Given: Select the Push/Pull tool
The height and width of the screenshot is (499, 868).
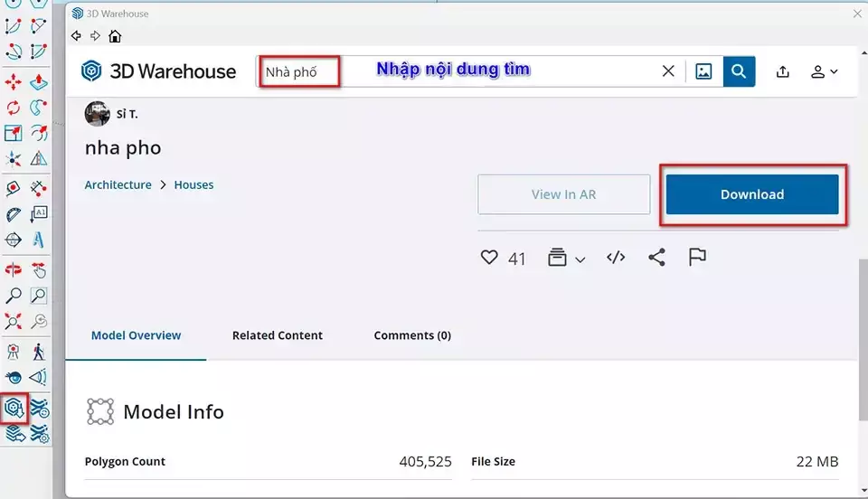Looking at the screenshot, I should pyautogui.click(x=38, y=82).
